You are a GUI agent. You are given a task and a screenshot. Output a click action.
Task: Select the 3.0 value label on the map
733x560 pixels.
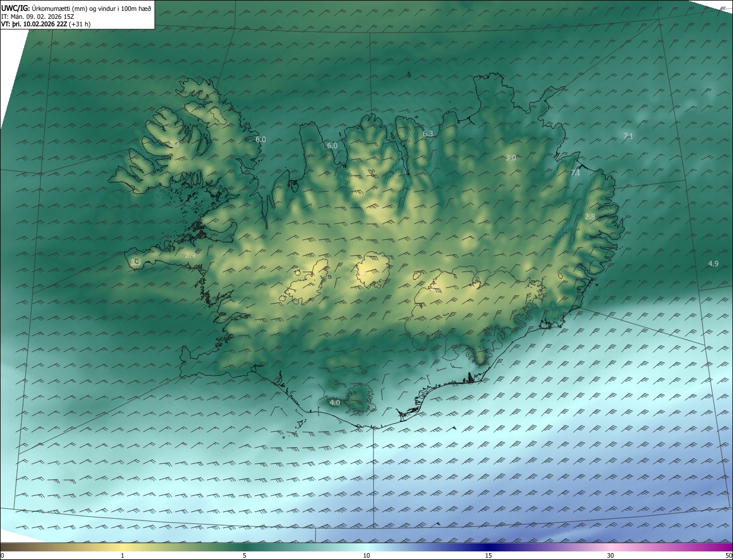511,157
